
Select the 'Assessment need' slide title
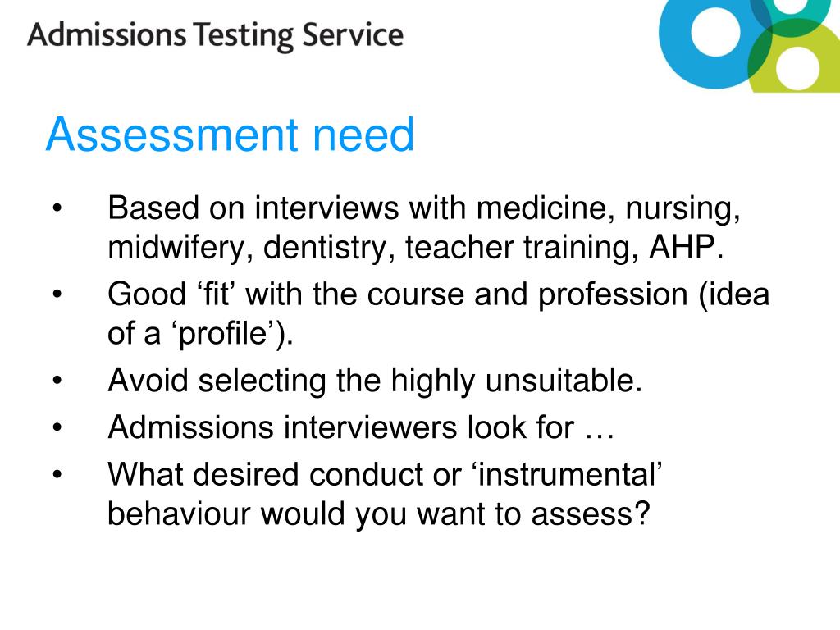pyautogui.click(x=231, y=135)
